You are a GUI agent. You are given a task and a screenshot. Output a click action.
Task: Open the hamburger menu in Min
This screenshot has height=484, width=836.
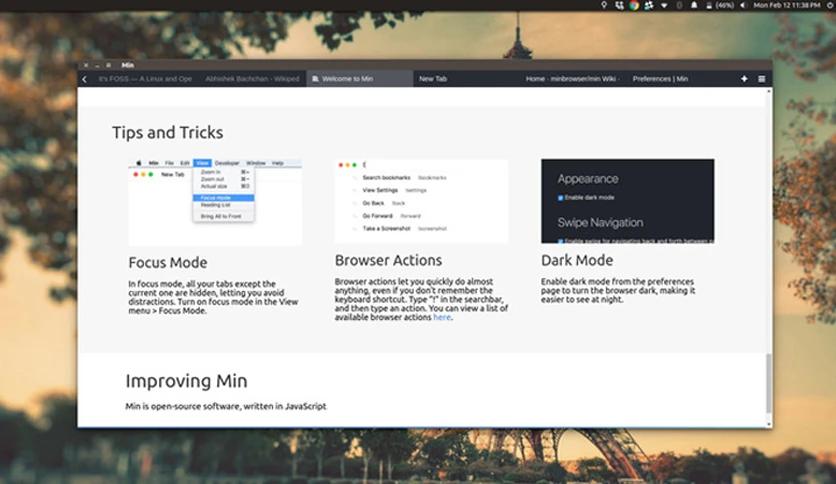pyautogui.click(x=761, y=79)
